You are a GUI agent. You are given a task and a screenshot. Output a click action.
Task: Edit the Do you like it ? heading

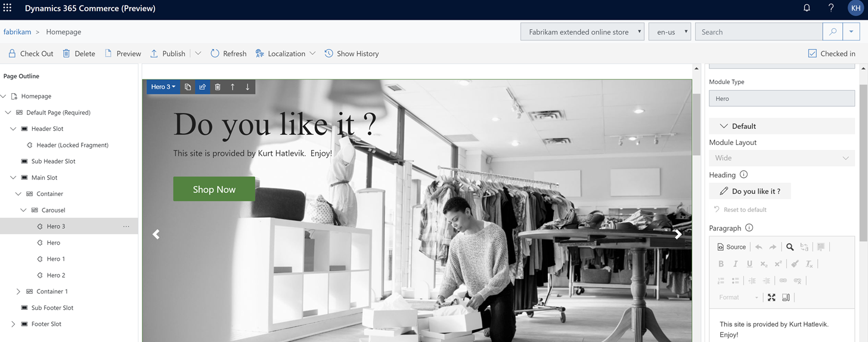[749, 192]
